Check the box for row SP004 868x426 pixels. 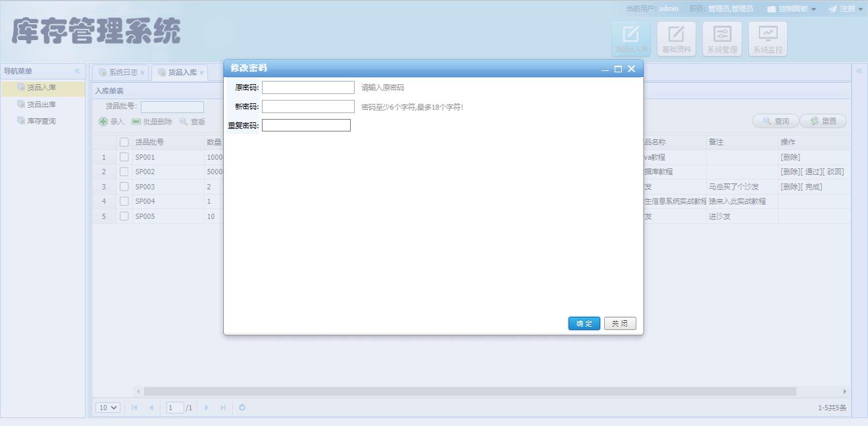coord(124,201)
